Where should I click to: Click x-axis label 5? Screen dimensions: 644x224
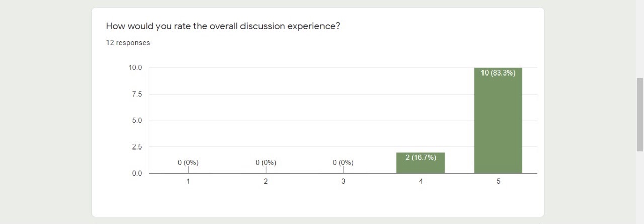(498, 182)
